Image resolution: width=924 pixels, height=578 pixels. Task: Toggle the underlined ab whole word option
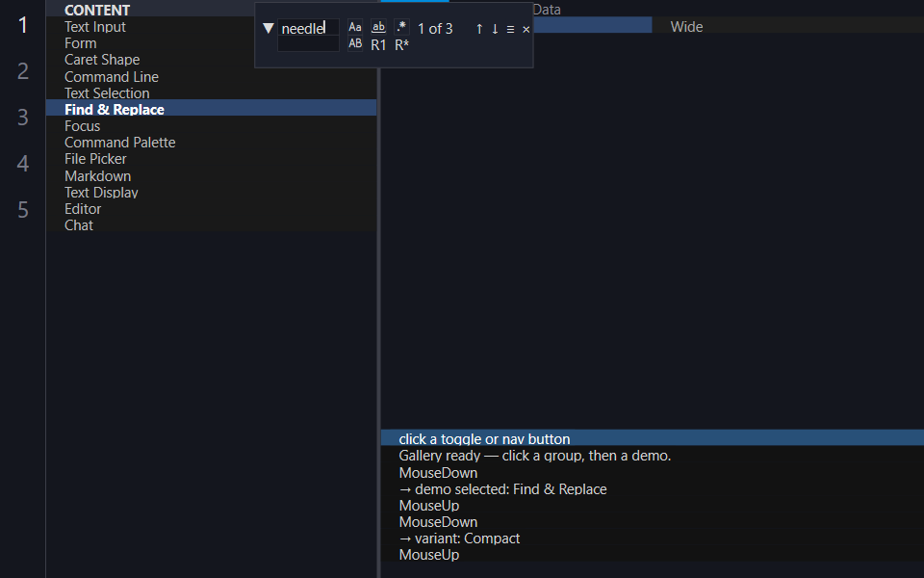(x=378, y=27)
